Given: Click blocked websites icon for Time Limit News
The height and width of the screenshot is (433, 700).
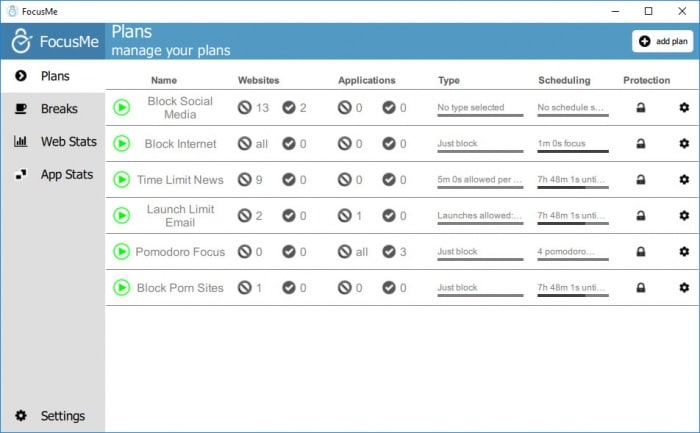Looking at the screenshot, I should point(245,179).
